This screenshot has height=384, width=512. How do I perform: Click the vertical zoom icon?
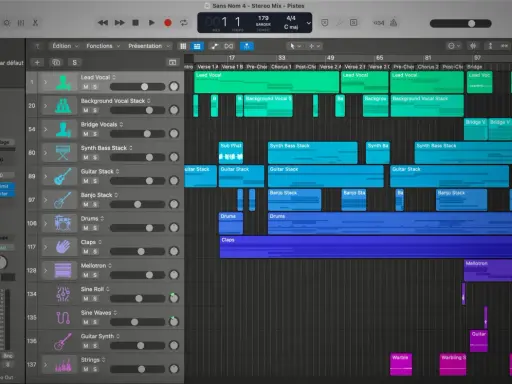click(490, 46)
